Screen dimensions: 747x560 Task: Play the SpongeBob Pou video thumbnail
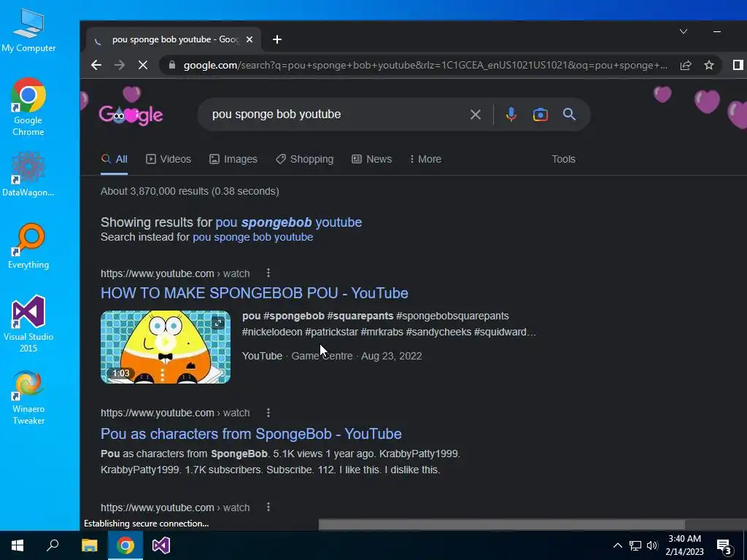pos(166,346)
